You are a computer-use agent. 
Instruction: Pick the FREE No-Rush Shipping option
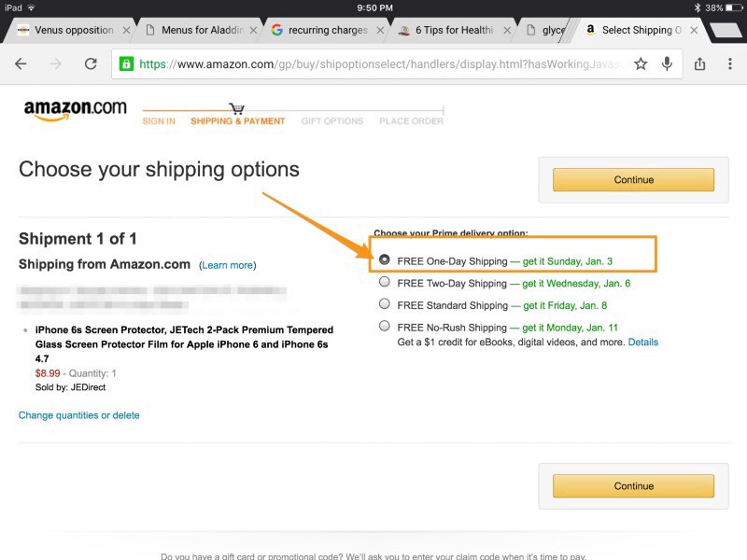tap(385, 327)
